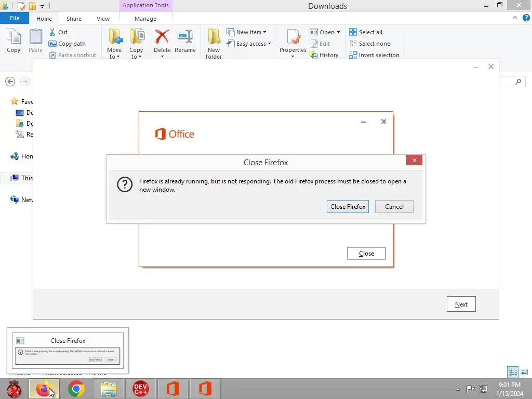Close the Office installer with Close button
Image resolution: width=532 pixels, height=399 pixels.
pyautogui.click(x=366, y=254)
